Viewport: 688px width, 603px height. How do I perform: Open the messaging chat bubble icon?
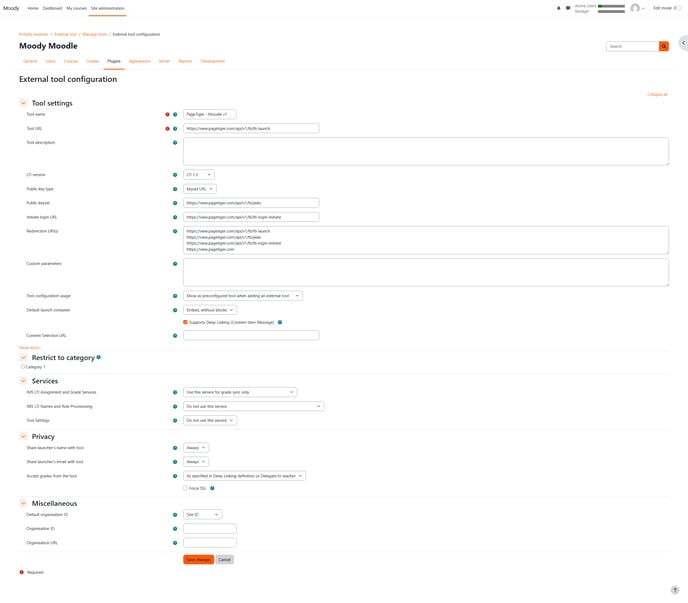(568, 8)
